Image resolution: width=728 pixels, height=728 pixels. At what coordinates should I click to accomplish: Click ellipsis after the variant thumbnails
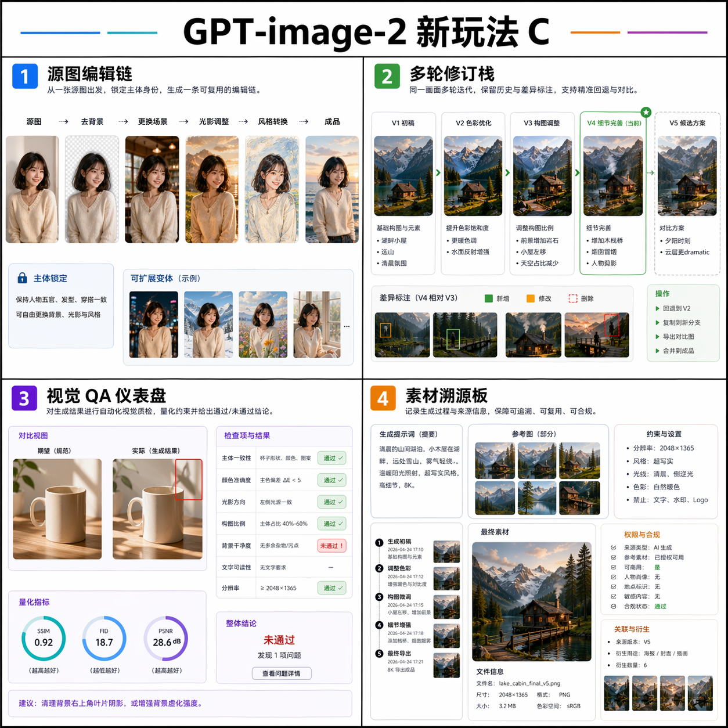pos(347,326)
